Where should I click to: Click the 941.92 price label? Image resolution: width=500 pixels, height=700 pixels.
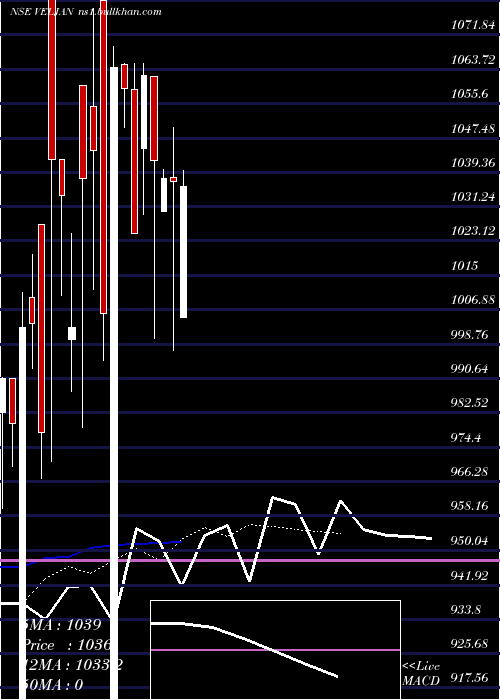point(470,576)
